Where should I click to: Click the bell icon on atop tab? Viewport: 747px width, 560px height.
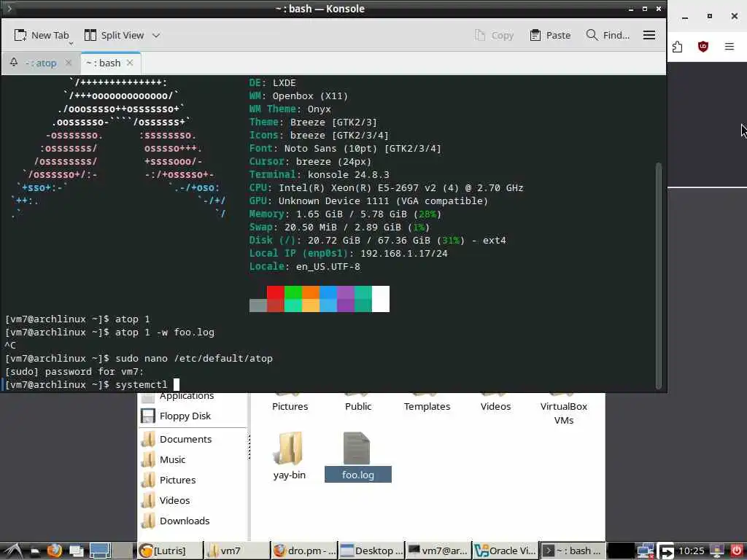(x=14, y=63)
